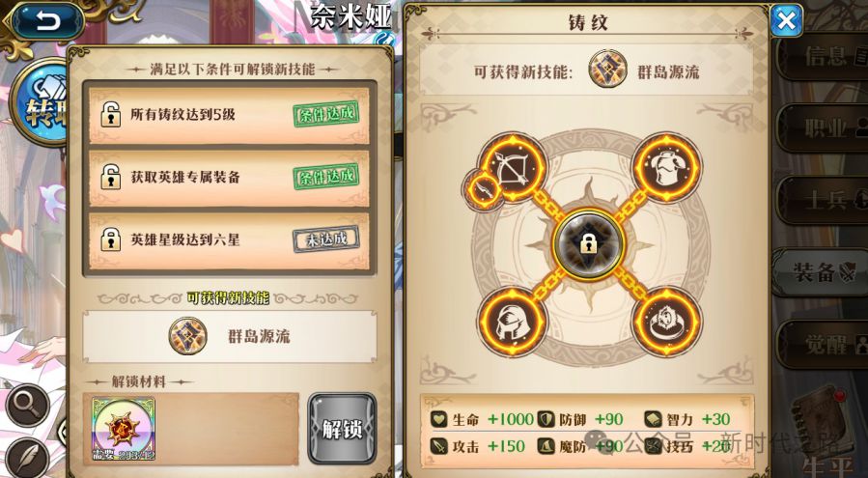868x478 pixels.
Task: Click the 英雄星级达到六星 condition row
Action: [229, 240]
